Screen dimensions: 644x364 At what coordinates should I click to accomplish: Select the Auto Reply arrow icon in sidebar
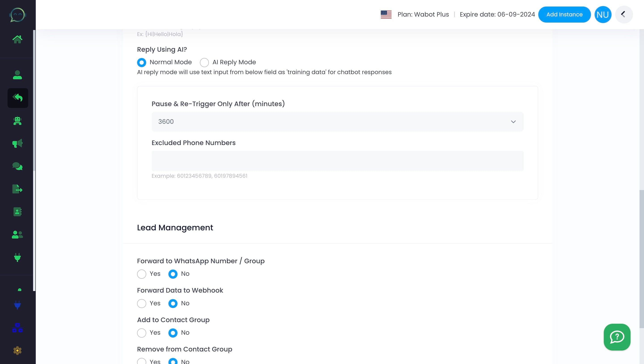(17, 98)
